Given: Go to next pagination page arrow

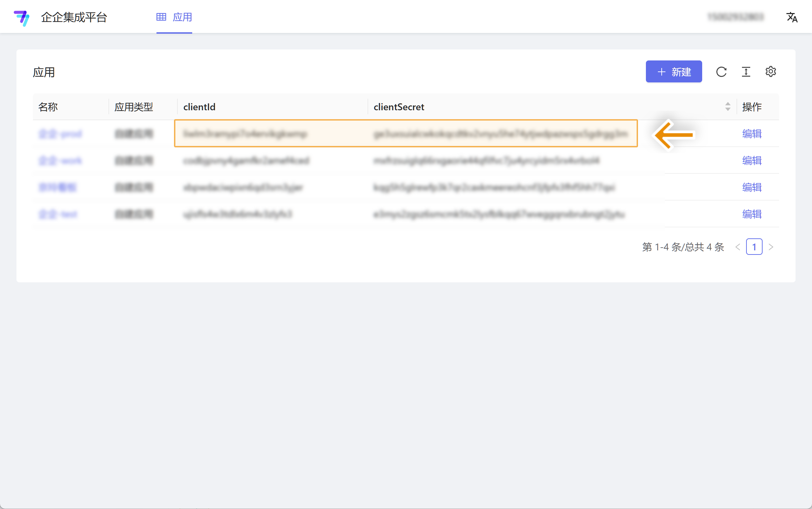Looking at the screenshot, I should [771, 247].
